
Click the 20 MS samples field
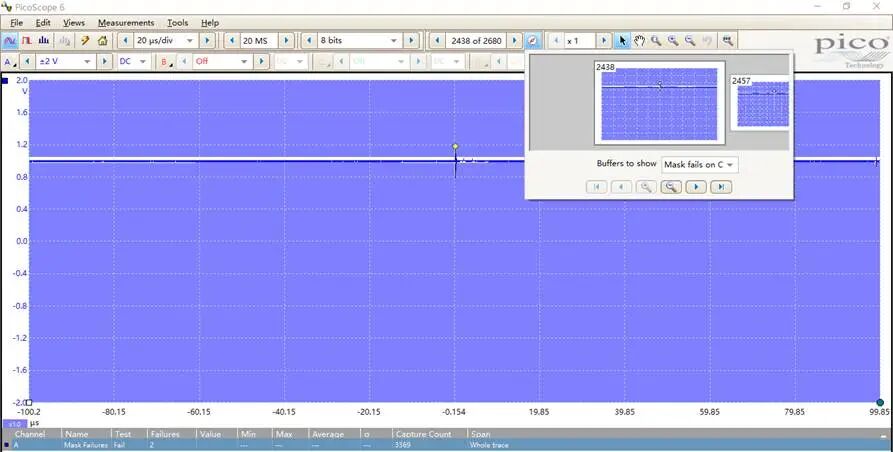click(259, 40)
